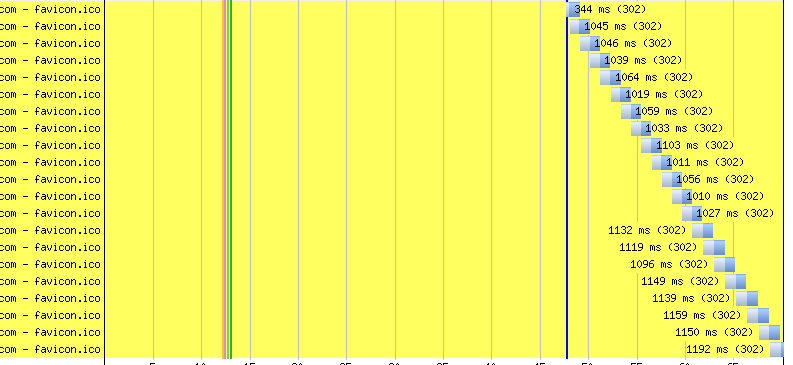
Task: Click the blue vertical document-complete marker line
Action: (x=567, y=179)
